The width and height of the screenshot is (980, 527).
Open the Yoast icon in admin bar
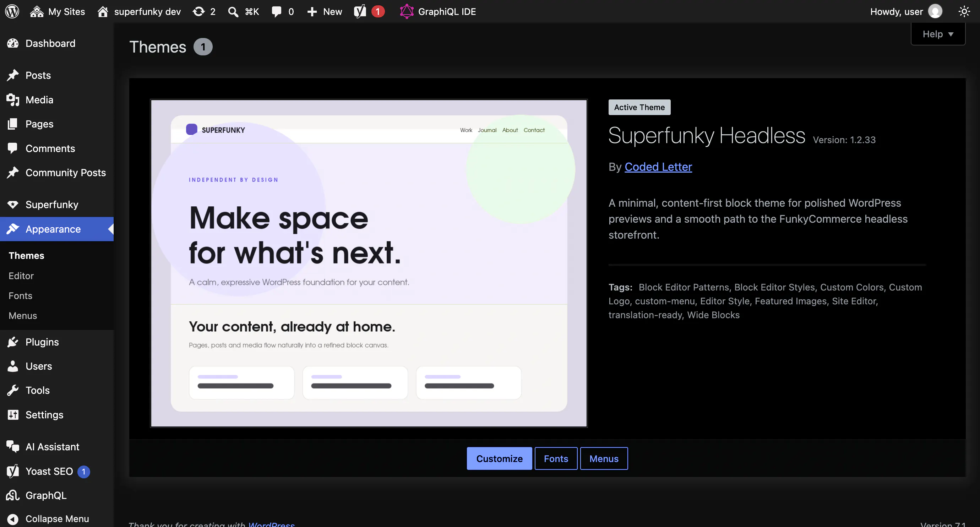(x=360, y=11)
